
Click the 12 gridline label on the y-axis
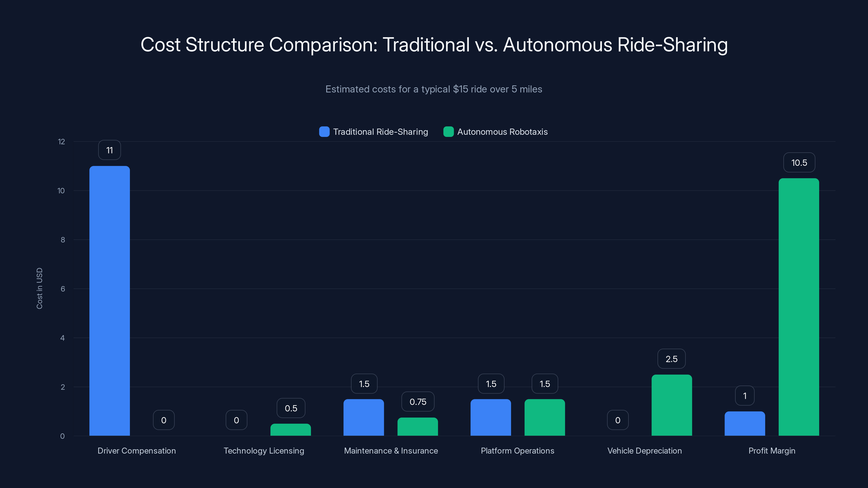point(62,142)
